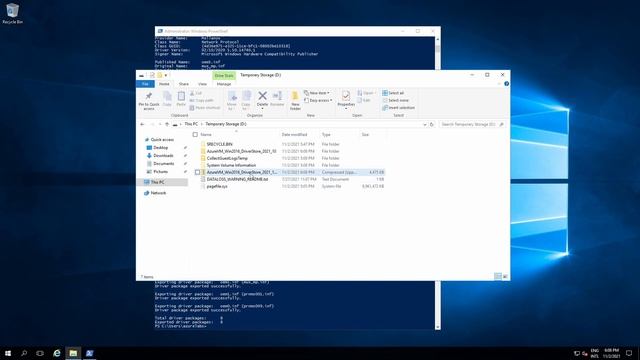Viewport: 640px width, 360px height.
Task: Click the Quick Access toolbar properties icon
Action: pos(152,75)
